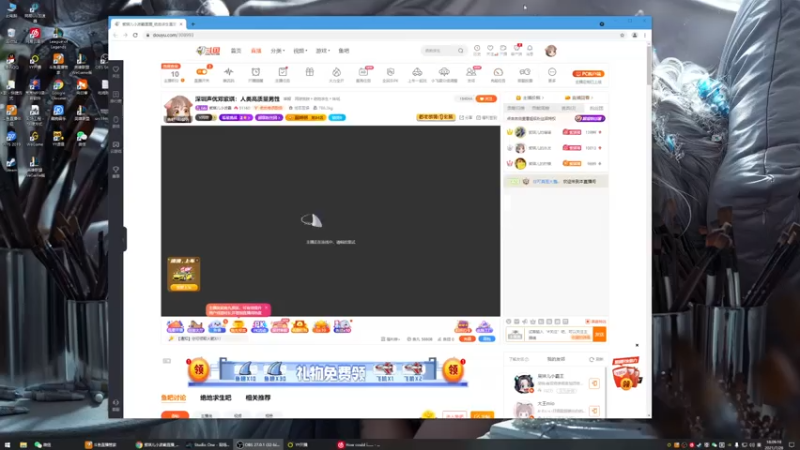The height and width of the screenshot is (450, 800).
Task: Open the notification bell icon in header
Action: tap(530, 48)
